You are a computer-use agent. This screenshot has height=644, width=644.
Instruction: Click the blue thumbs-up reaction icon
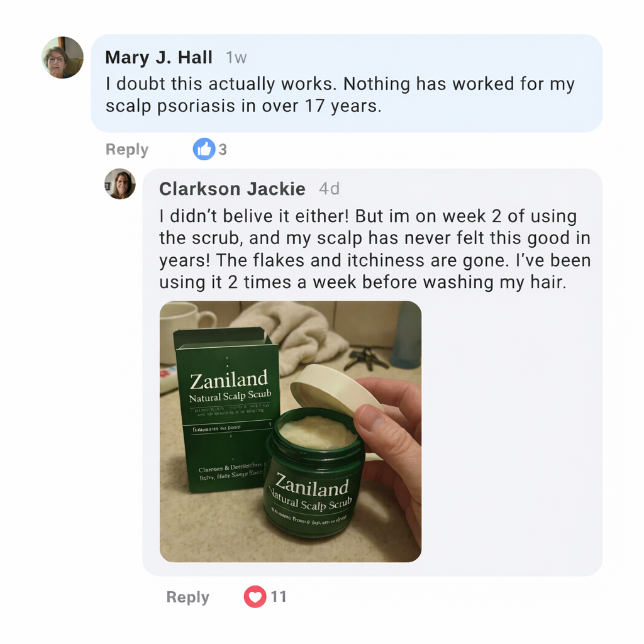pos(204,148)
